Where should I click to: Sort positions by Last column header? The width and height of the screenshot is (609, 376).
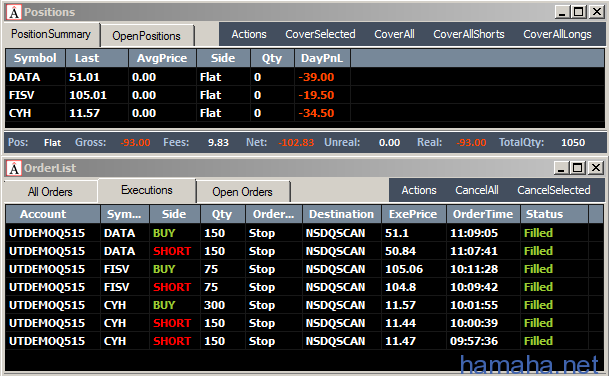click(97, 58)
